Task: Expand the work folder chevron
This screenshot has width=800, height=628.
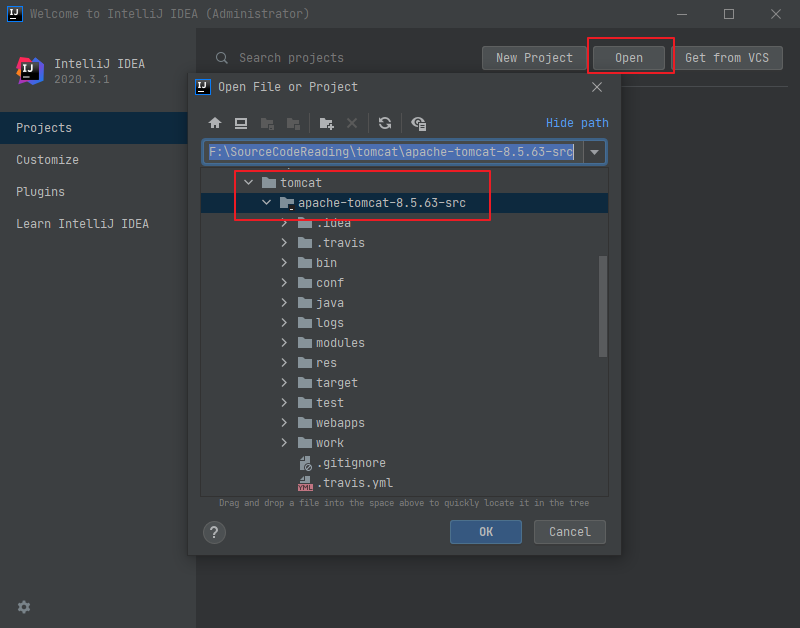Action: tap(284, 443)
